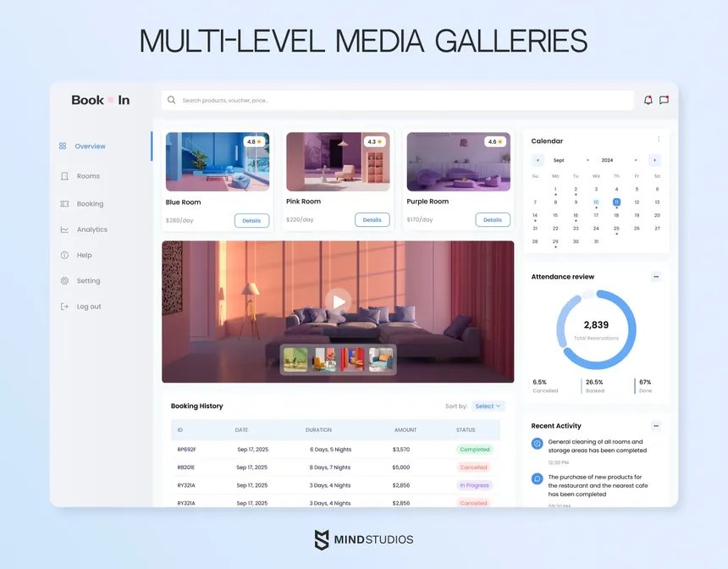Click the General cleaning activity icon

538,443
